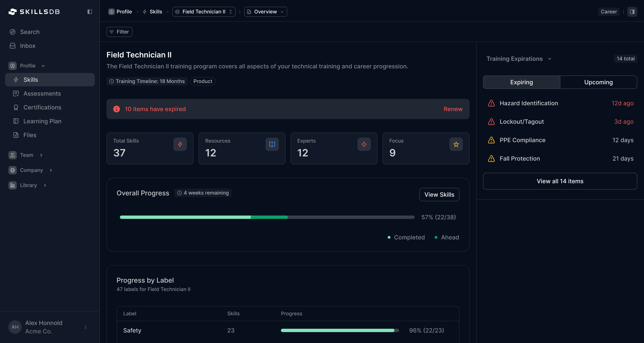Screen dimensions: 644x343
Task: Open Inbox from the sidebar
Action: pos(27,46)
